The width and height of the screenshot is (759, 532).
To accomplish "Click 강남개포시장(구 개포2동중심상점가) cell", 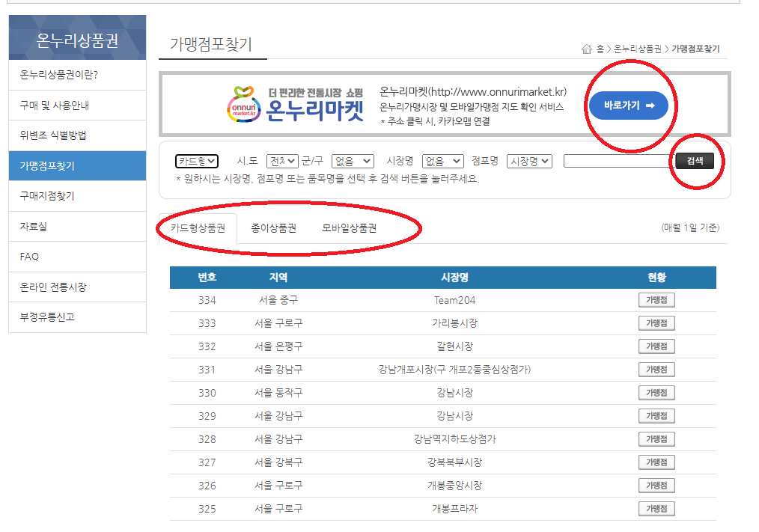I will [454, 370].
